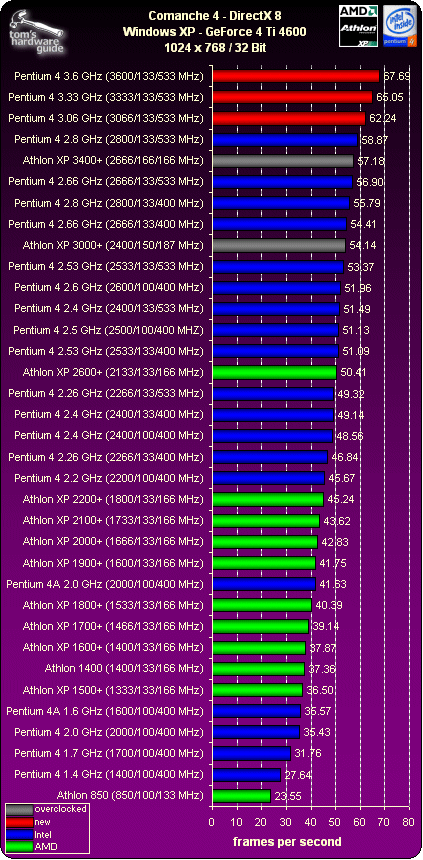
Task: Click the value 42.83
Action: click(x=335, y=542)
